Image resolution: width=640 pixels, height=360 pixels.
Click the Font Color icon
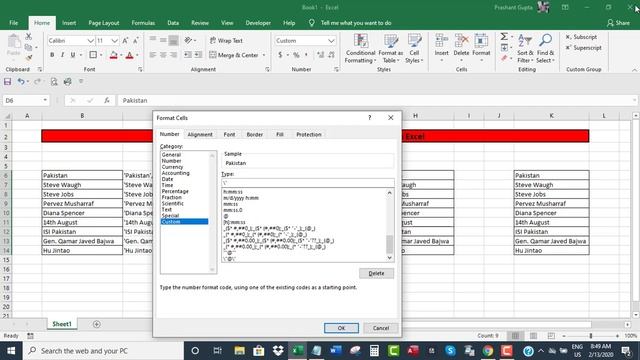(x=130, y=55)
